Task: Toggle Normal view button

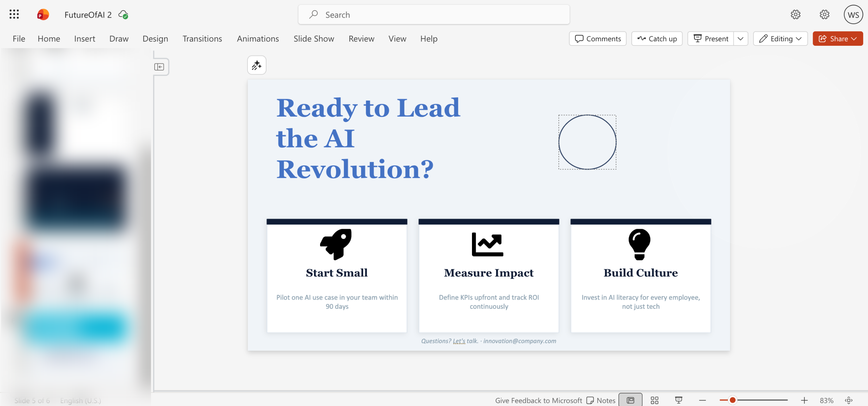Action: click(630, 400)
